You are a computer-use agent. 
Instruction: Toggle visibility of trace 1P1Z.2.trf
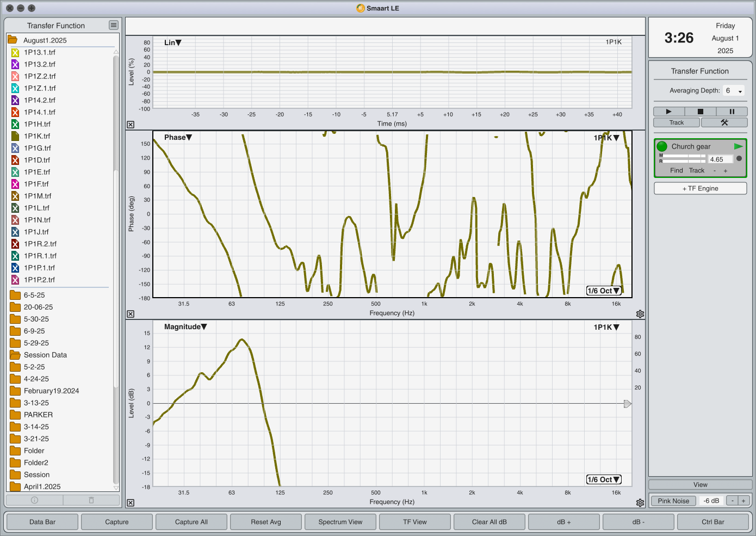click(x=15, y=77)
